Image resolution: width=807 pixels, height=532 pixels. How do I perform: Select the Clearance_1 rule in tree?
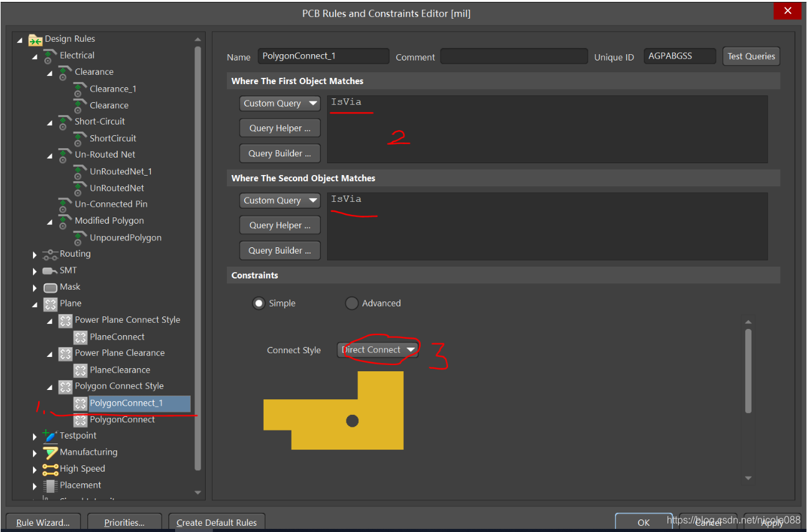(113, 89)
